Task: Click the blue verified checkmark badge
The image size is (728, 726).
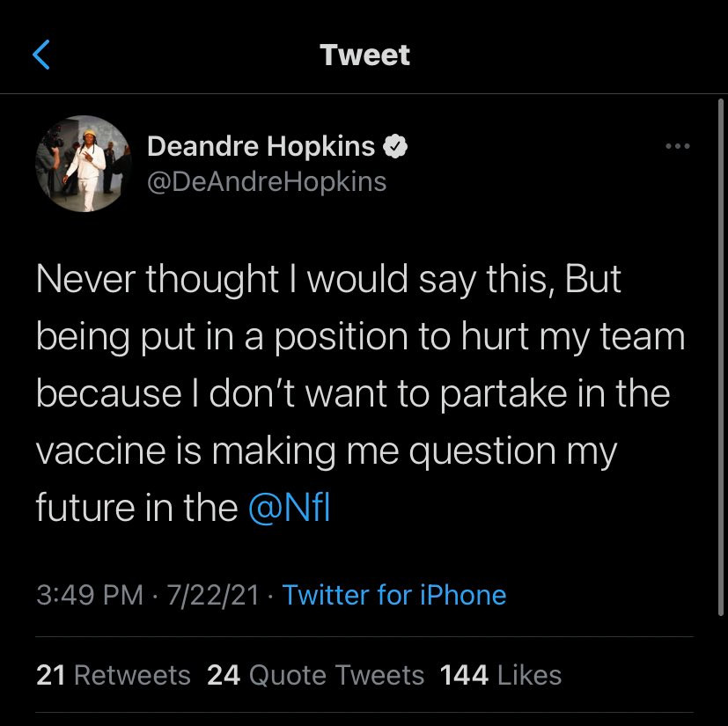Action: coord(395,146)
